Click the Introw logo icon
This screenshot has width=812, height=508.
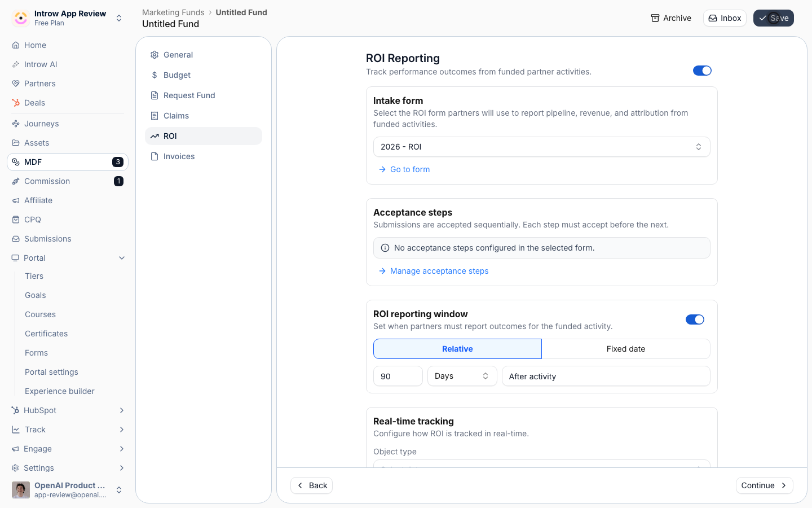21,18
